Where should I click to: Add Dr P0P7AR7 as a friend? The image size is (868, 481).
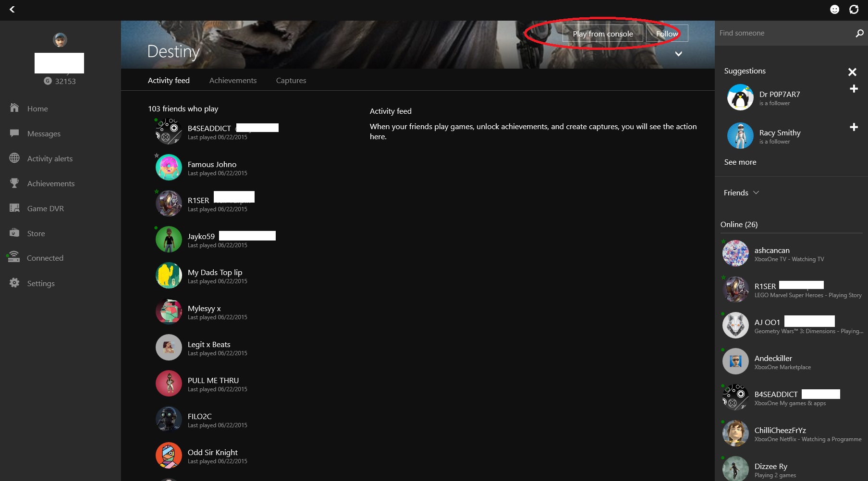tap(854, 89)
